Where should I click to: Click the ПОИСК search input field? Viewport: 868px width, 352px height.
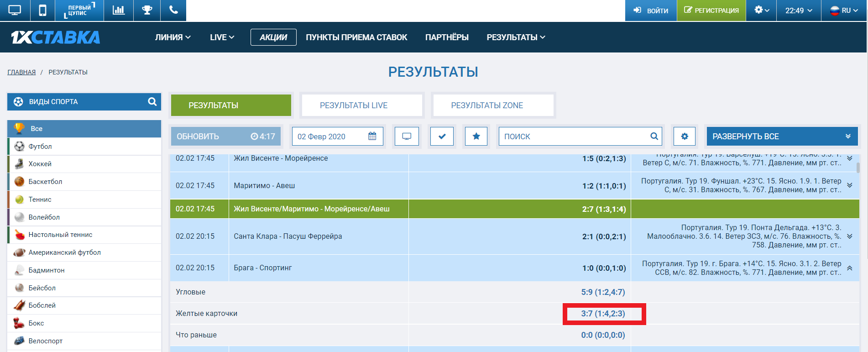[x=575, y=136]
